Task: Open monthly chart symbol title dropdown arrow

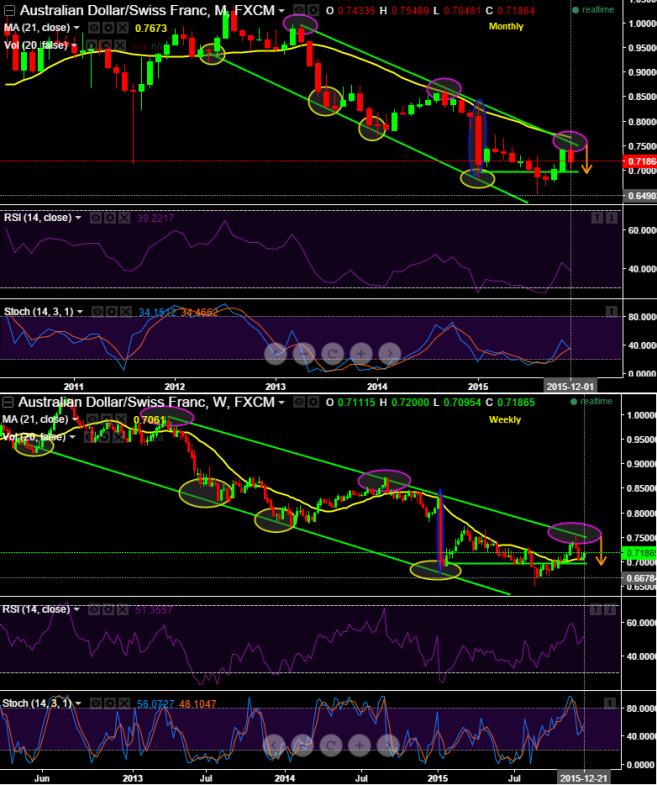Action: tap(282, 11)
